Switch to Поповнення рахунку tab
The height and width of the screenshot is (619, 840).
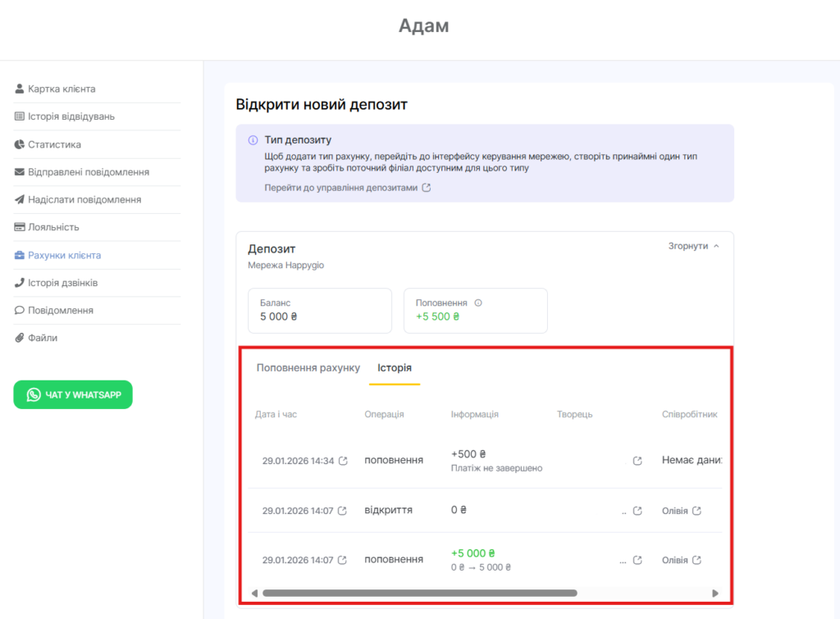pyautogui.click(x=308, y=368)
